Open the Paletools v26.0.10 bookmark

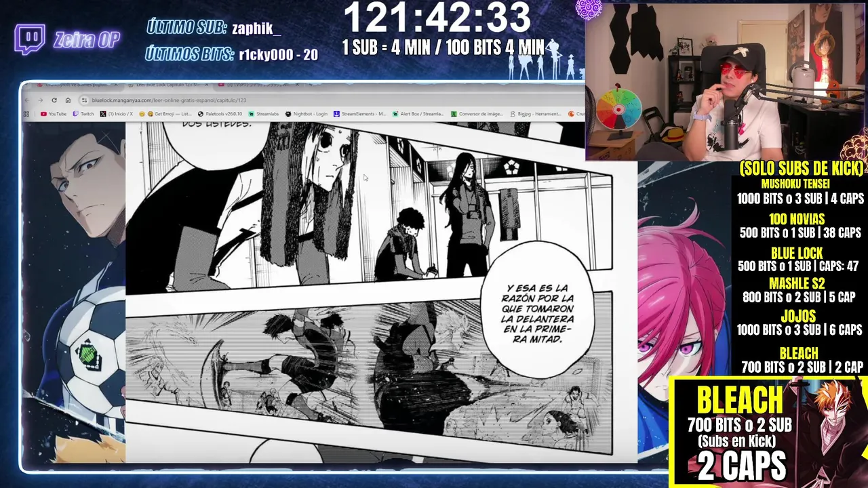click(220, 114)
